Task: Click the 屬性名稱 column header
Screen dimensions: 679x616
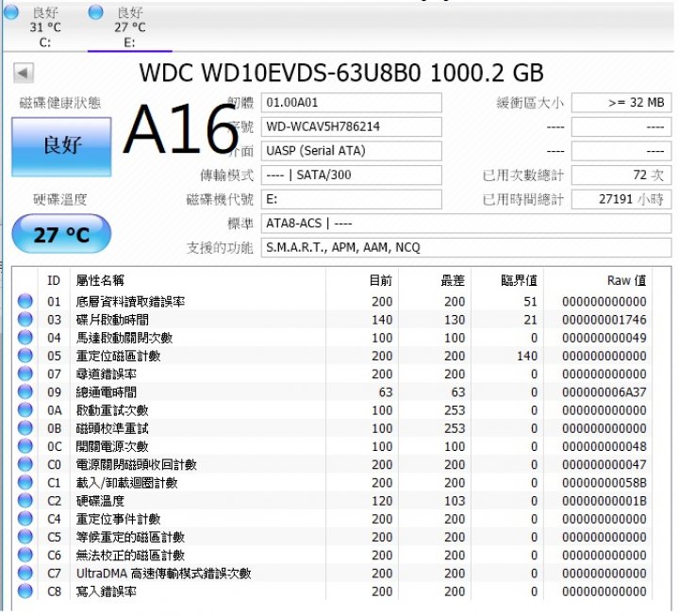Action: [x=100, y=281]
